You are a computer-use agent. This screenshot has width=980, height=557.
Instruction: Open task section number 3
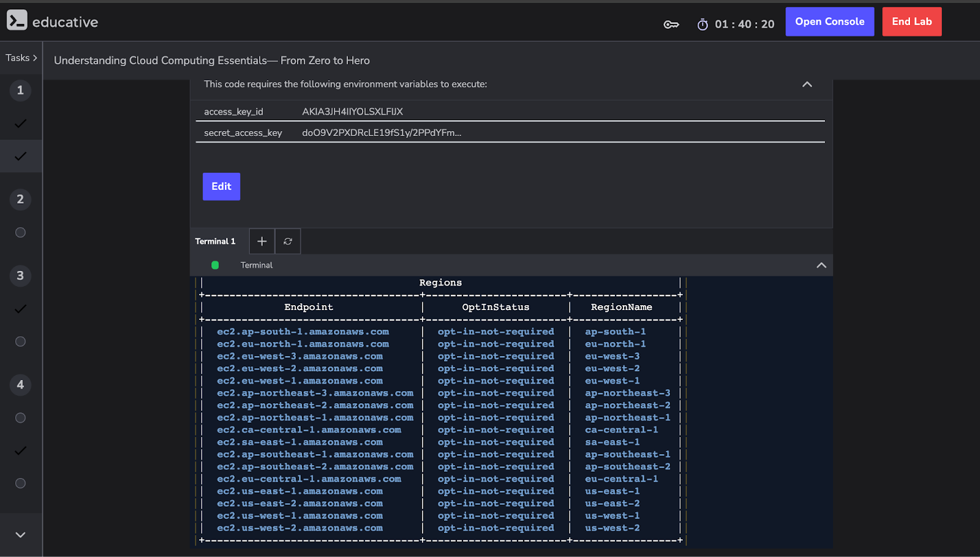(x=20, y=276)
